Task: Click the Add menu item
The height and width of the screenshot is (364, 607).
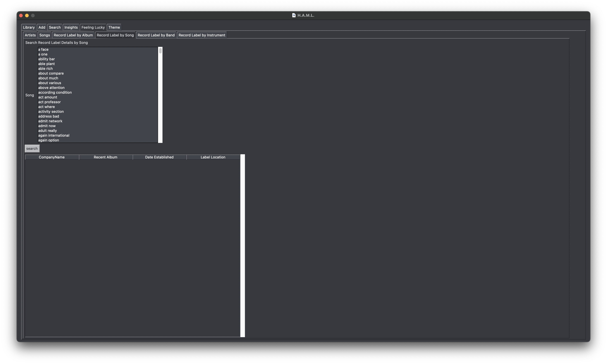Action: point(42,27)
